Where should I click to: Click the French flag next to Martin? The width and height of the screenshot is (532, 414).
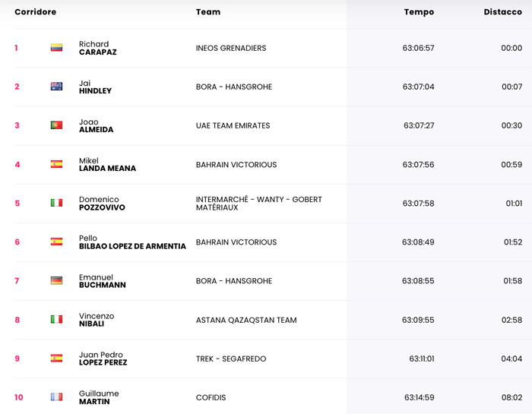click(x=56, y=397)
